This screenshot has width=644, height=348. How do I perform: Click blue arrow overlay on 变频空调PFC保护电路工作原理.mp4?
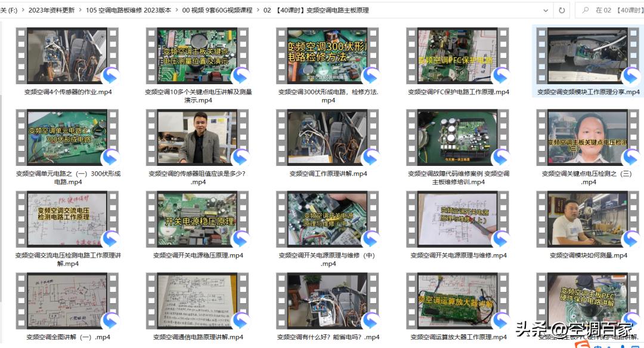pyautogui.click(x=500, y=75)
